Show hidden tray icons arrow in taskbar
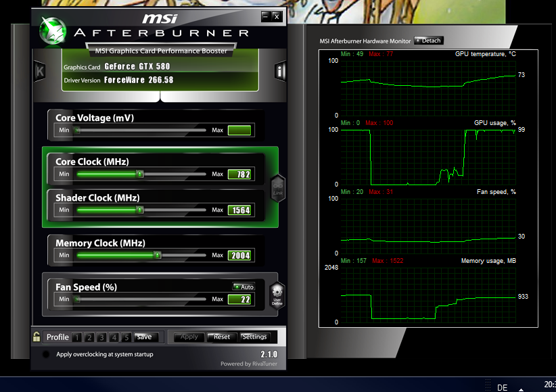Screen dimensions: 556x392 (521, 389)
